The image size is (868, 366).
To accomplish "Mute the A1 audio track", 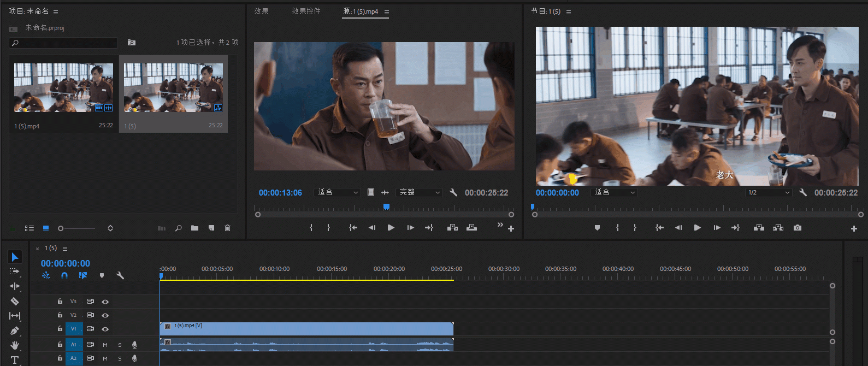I will click(x=105, y=345).
